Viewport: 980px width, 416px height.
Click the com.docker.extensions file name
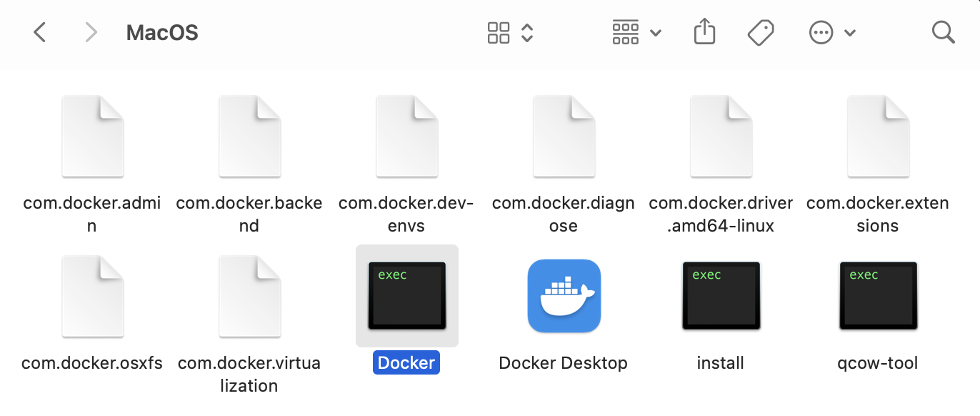click(x=878, y=214)
